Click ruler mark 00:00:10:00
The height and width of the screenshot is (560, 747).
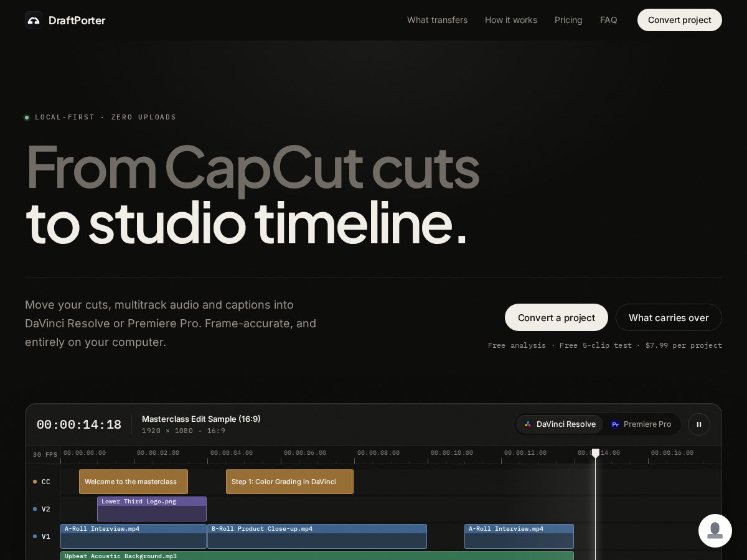point(452,453)
